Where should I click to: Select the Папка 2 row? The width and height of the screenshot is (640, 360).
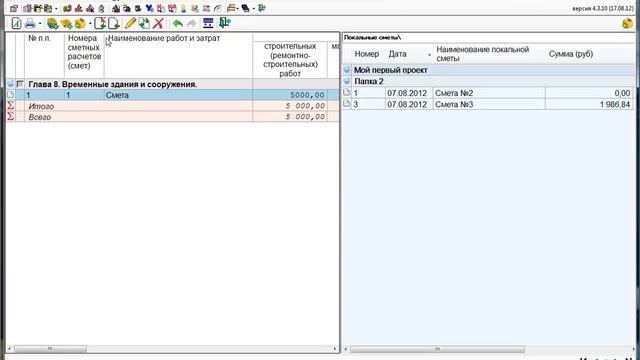click(489, 81)
